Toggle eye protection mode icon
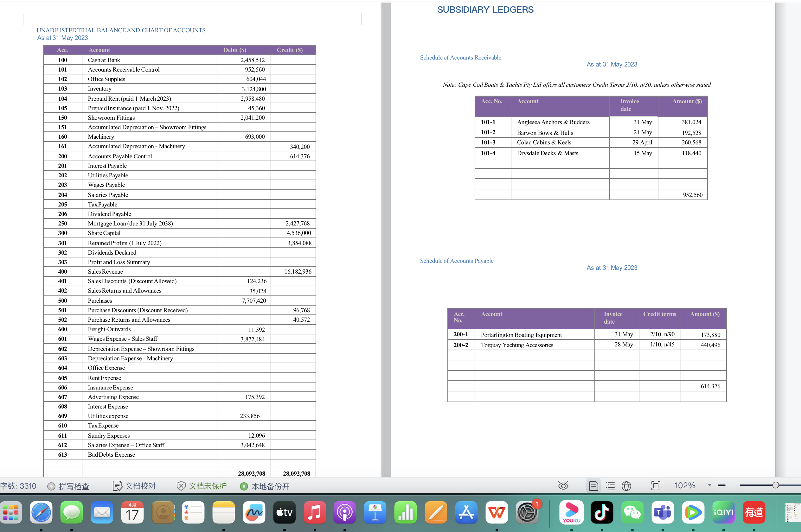The height and width of the screenshot is (532, 801). (x=563, y=485)
